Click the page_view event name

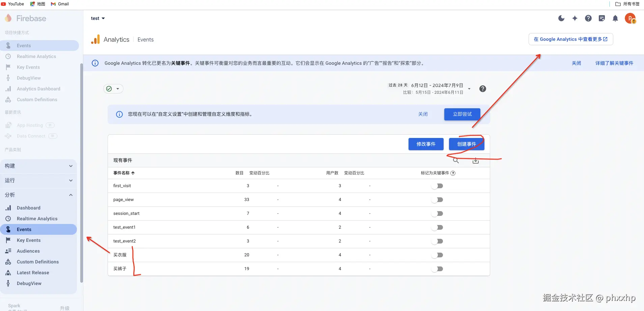point(123,200)
